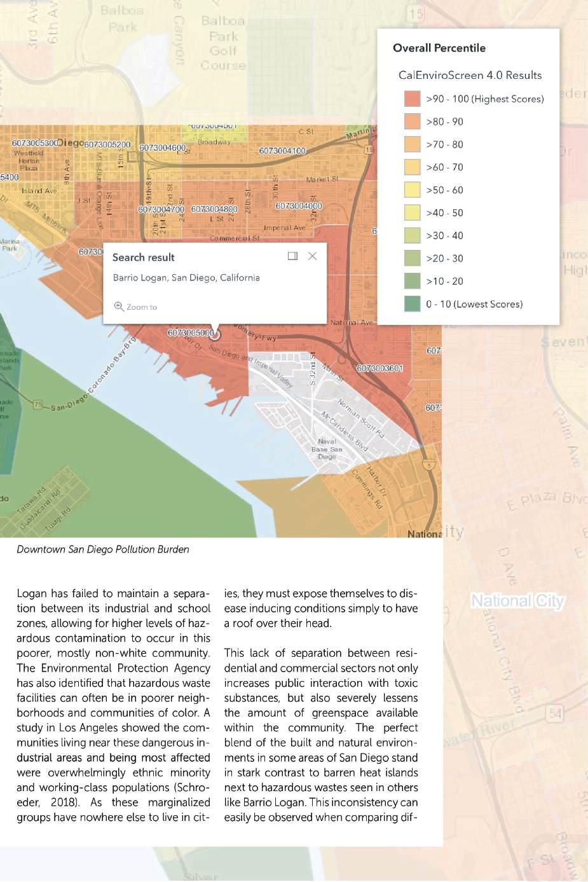
Task: Click census tract label 6073004100
Action: click(x=282, y=151)
